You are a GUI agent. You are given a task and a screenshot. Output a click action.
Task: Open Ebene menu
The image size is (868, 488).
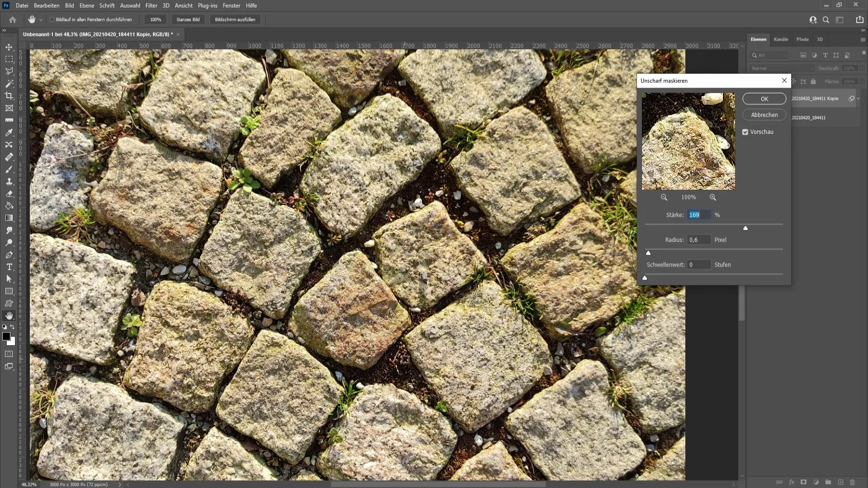(x=86, y=5)
